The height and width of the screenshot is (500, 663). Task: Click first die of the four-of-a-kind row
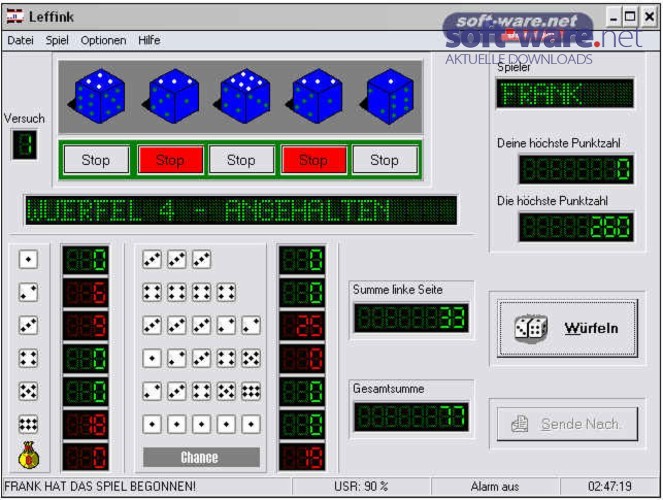pos(152,292)
